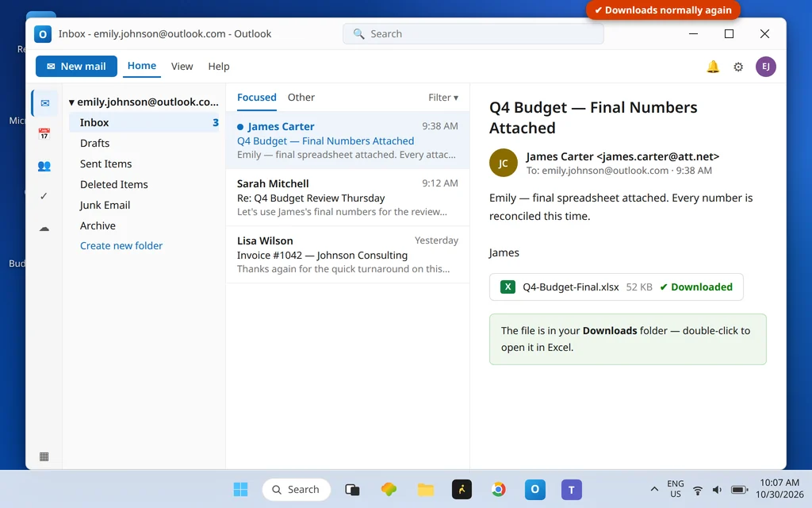This screenshot has width=812, height=508.
Task: Click the sender name James Carter <james.carter@att.net>
Action: [x=622, y=156]
